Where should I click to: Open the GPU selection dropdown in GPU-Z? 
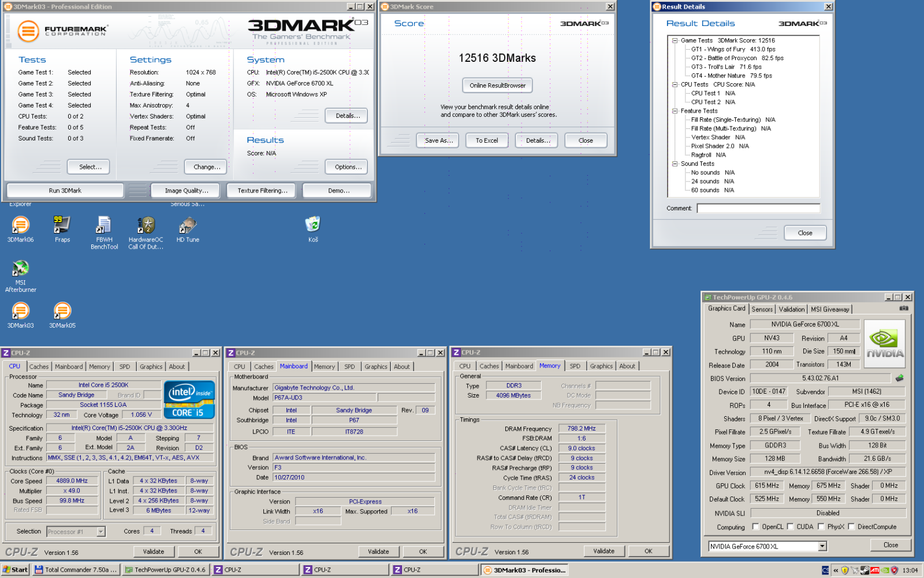(x=822, y=546)
